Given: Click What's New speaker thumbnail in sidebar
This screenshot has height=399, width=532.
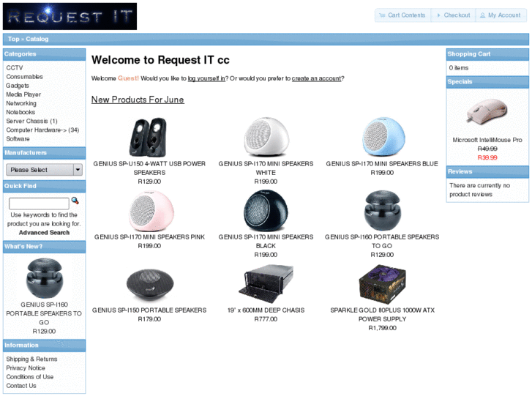Looking at the screenshot, I should (44, 278).
